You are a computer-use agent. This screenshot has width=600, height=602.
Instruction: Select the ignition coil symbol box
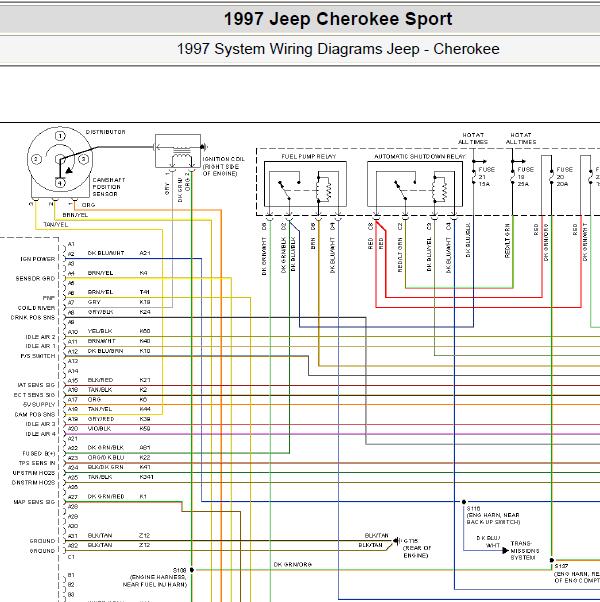click(178, 151)
